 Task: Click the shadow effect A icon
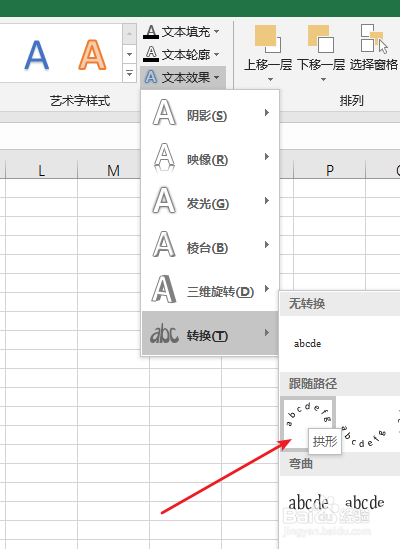(x=164, y=113)
